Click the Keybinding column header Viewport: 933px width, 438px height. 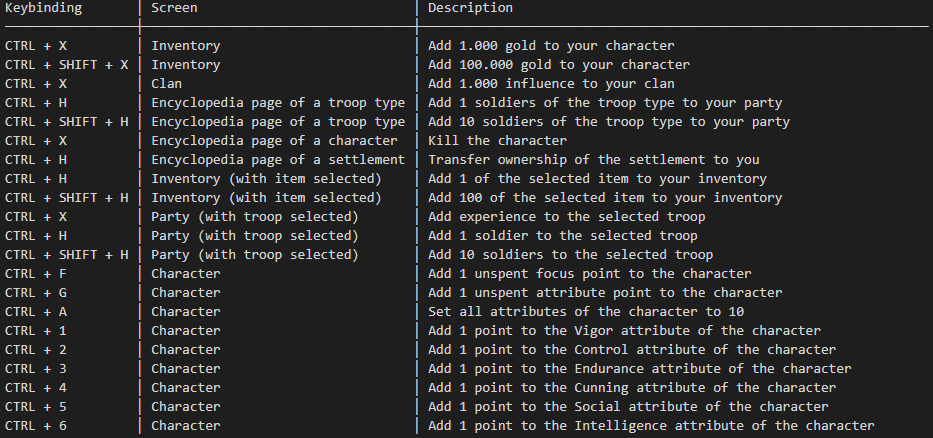[x=43, y=8]
